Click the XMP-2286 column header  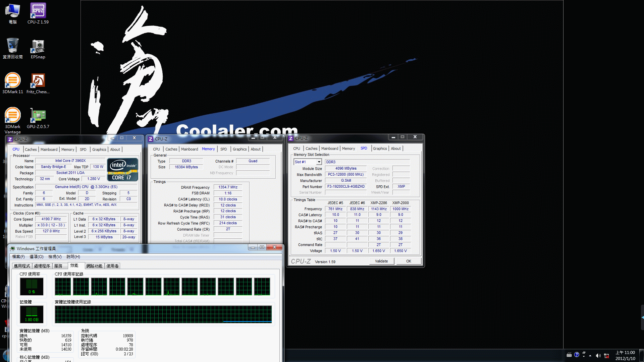(x=378, y=203)
